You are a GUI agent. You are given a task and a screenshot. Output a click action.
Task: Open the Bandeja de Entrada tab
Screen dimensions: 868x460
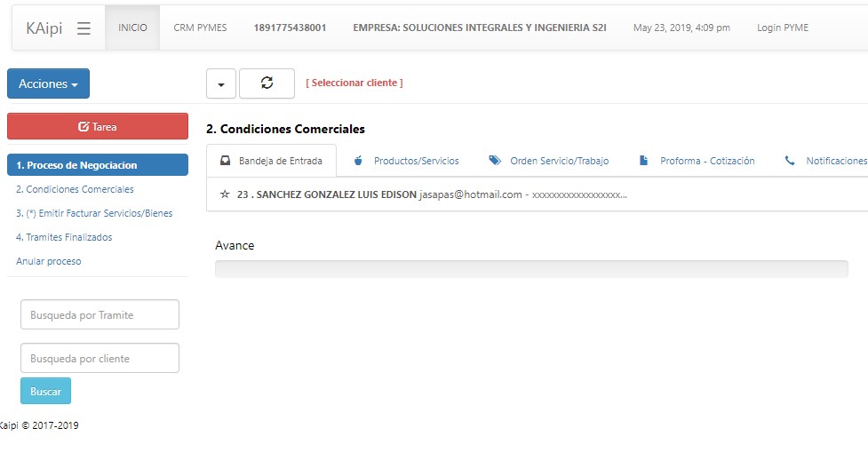[271, 161]
